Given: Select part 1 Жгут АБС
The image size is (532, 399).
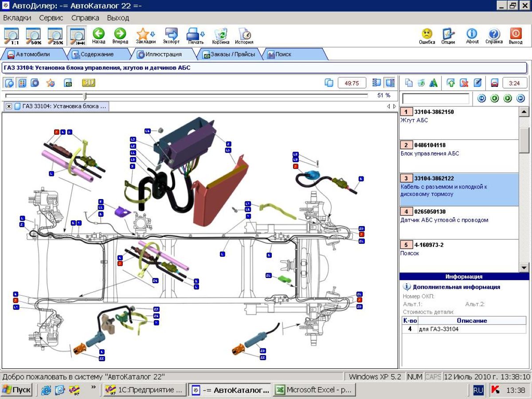Looking at the screenshot, I should (459, 123).
